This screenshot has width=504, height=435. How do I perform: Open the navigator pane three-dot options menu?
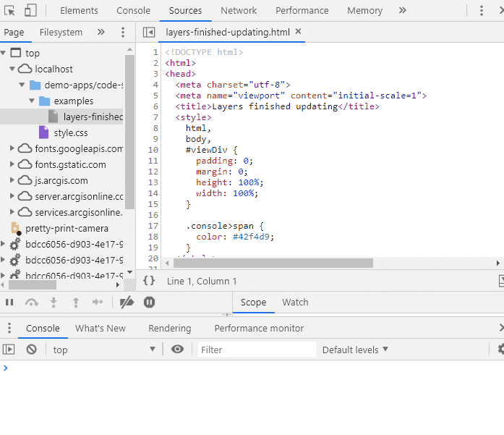click(122, 32)
